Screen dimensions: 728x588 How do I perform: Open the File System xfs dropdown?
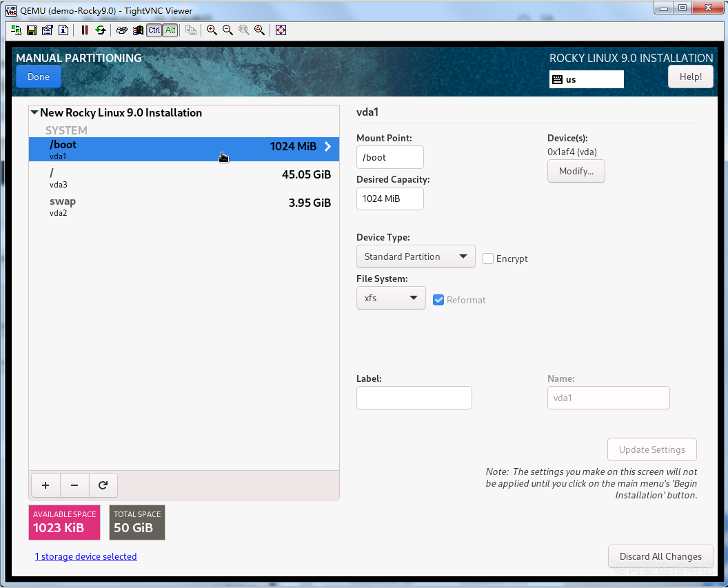[391, 298]
